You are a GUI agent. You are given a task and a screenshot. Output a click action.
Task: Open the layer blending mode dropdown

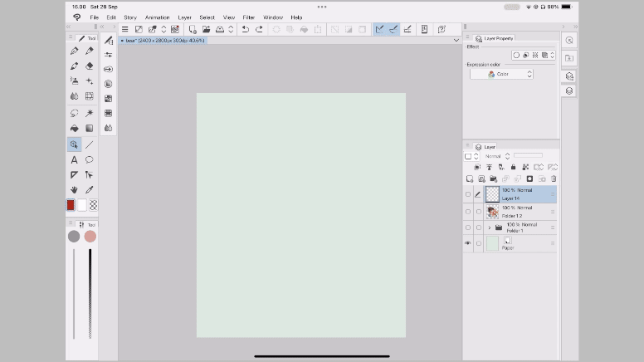tap(495, 156)
